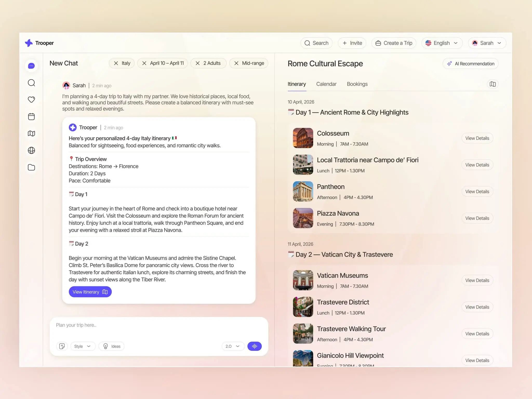Click the voice input waveform button

[x=254, y=346]
